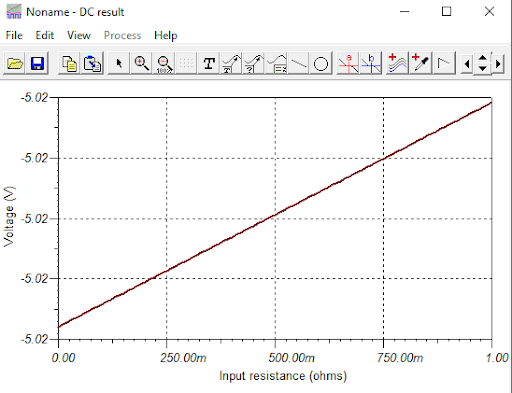The height and width of the screenshot is (393, 512).
Task: Select the line drawing tool
Action: tap(299, 63)
